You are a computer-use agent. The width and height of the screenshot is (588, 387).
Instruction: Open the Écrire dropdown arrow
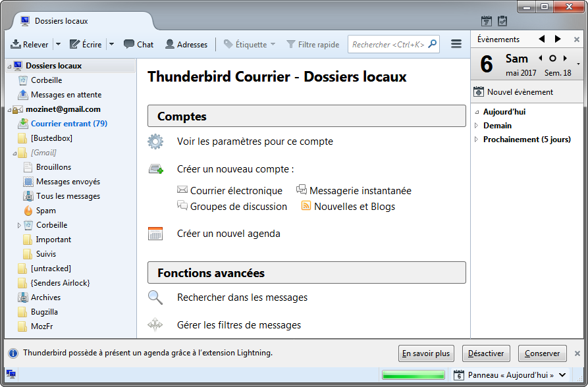pyautogui.click(x=111, y=44)
